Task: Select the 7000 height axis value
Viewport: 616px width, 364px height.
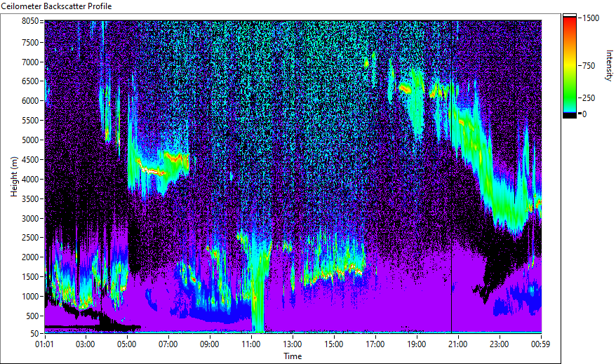Action: [30, 62]
